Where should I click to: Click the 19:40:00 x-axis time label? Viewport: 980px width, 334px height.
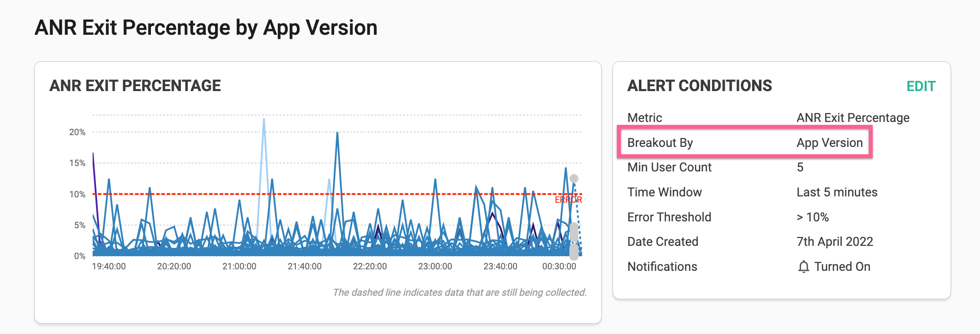pos(109,266)
